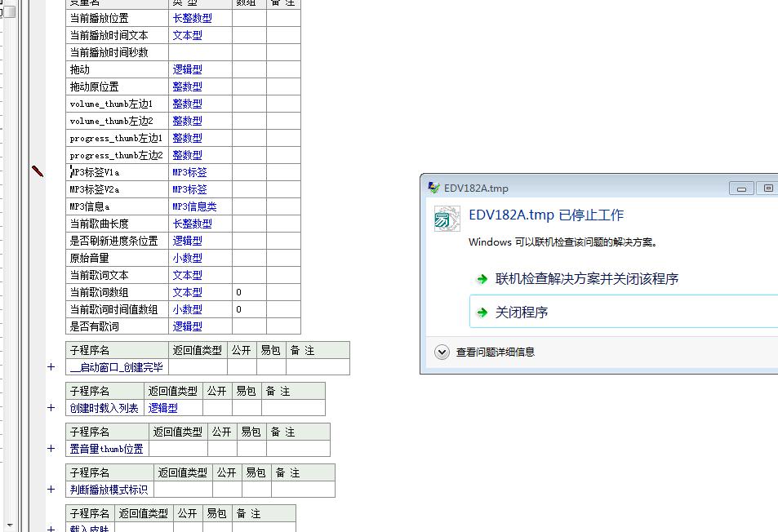The height and width of the screenshot is (532, 778).
Task: Click array cell of 当前歌词数组 row
Action: (x=248, y=292)
